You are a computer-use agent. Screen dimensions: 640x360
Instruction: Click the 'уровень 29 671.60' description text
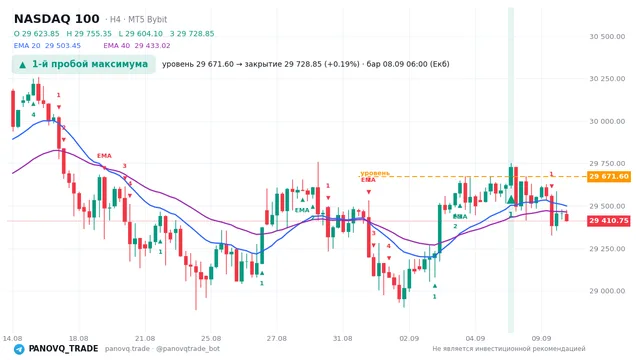tap(198, 64)
